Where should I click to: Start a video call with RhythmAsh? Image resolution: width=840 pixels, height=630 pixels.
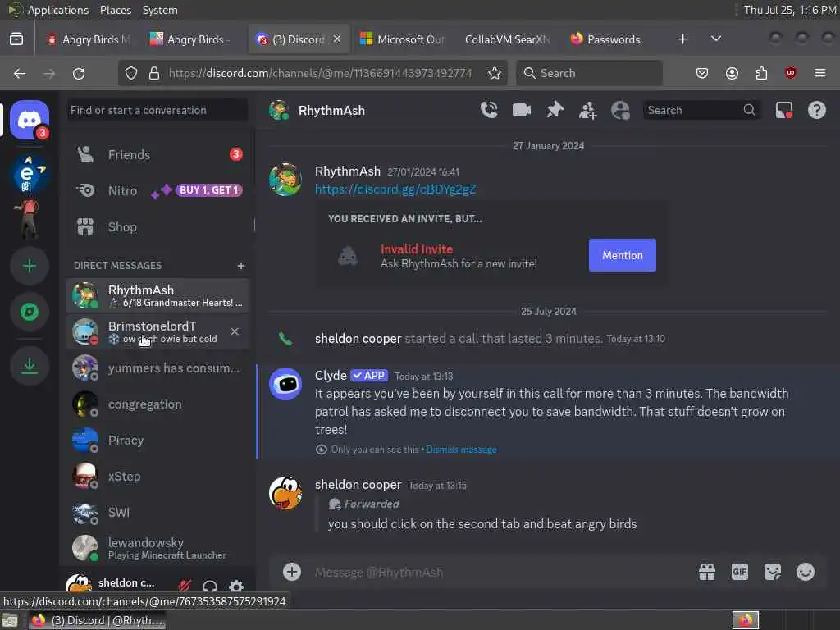coord(521,110)
